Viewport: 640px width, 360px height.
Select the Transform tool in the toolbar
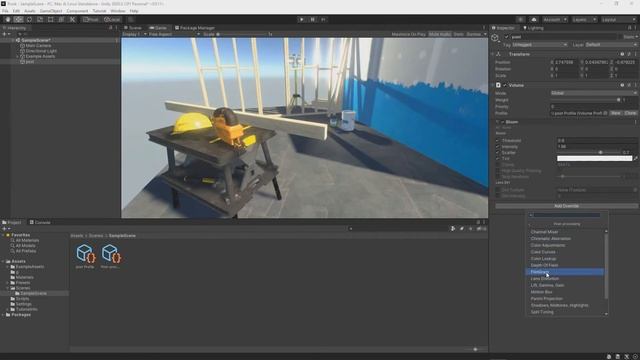point(61,19)
